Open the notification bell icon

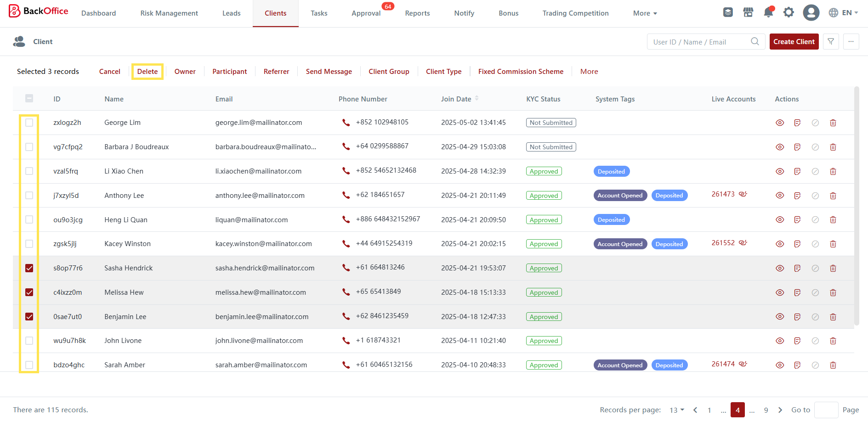pyautogui.click(x=768, y=13)
